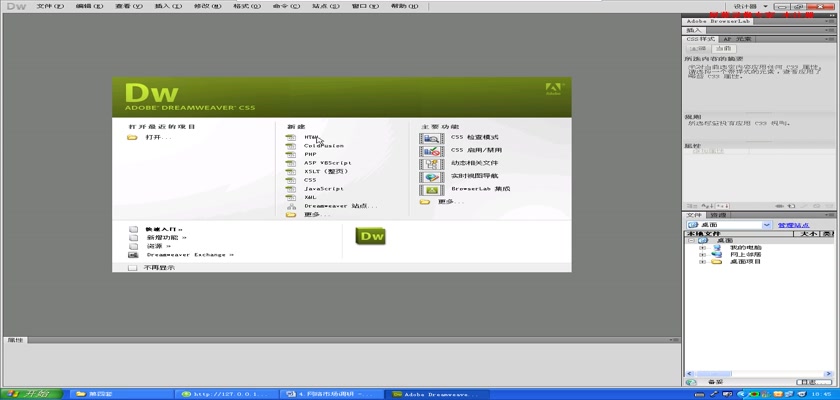This screenshot has height=400, width=840.
Task: Click the 管理站点 link
Action: tap(793, 225)
